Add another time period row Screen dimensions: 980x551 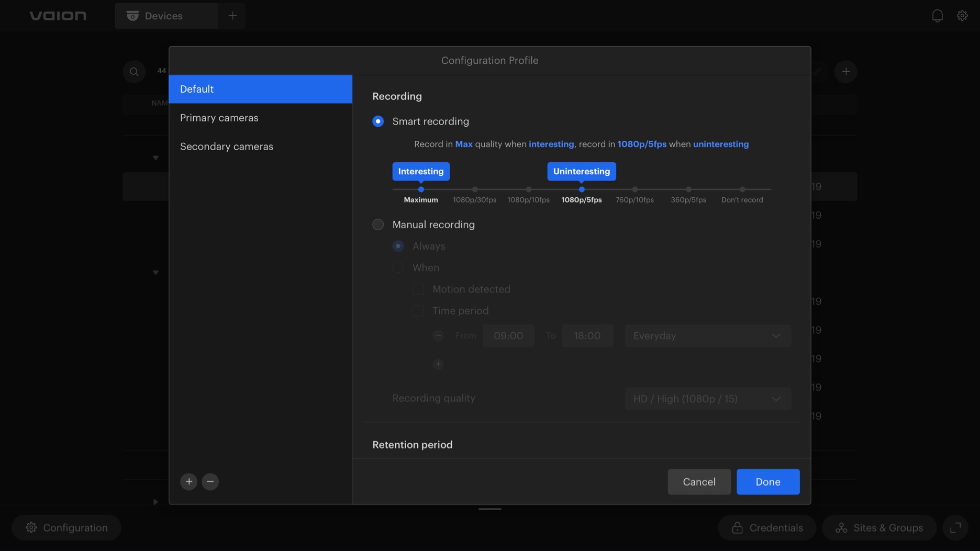point(439,364)
